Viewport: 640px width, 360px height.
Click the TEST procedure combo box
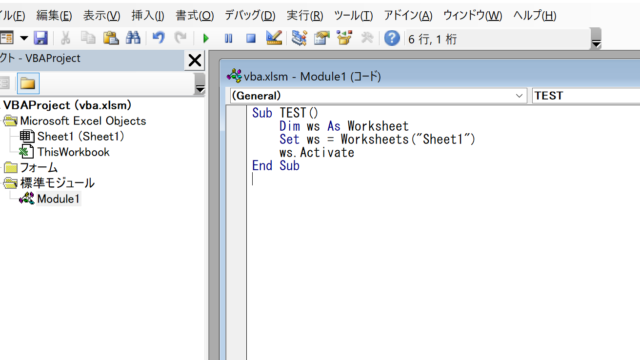tap(586, 96)
